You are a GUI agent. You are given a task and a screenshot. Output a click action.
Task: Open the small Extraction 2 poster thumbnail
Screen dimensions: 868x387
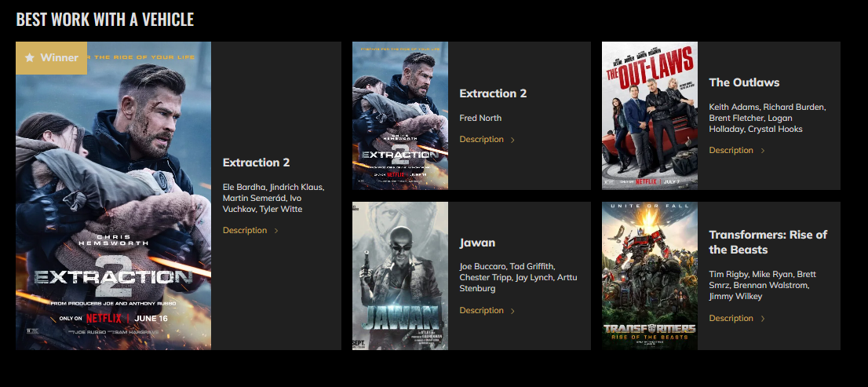pos(400,115)
